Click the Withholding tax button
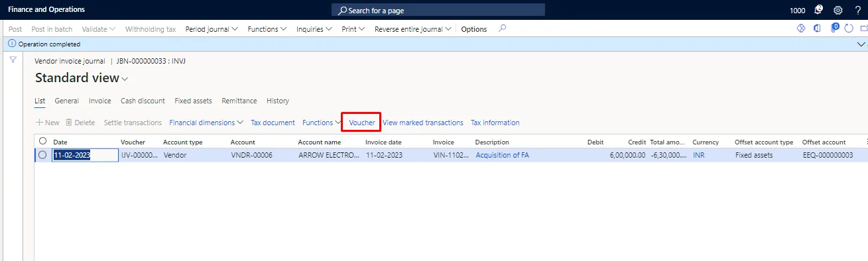 151,29
